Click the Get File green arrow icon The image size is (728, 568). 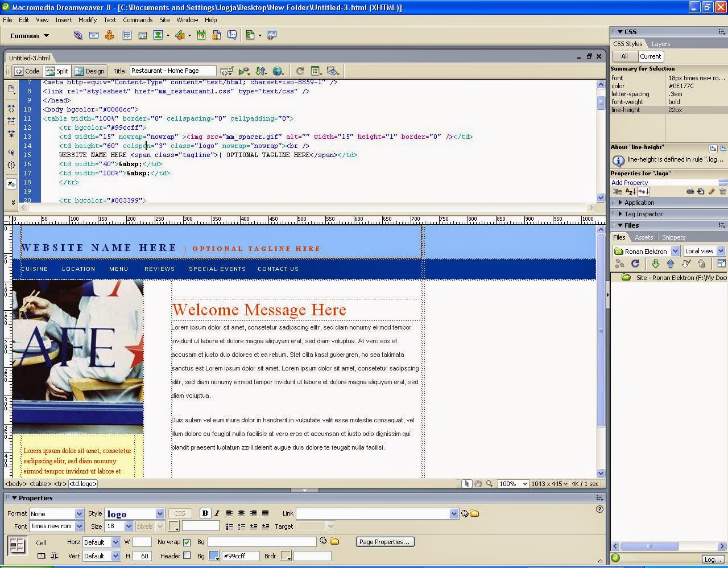tap(655, 264)
